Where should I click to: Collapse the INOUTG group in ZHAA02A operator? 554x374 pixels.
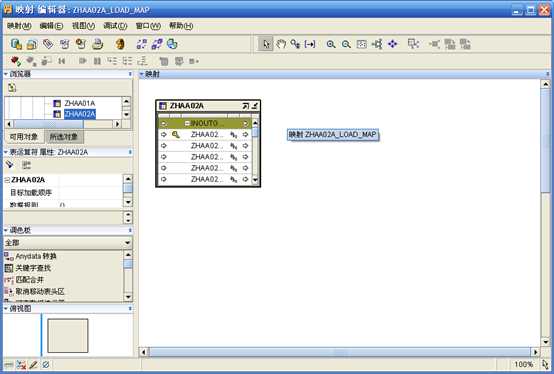tap(187, 124)
